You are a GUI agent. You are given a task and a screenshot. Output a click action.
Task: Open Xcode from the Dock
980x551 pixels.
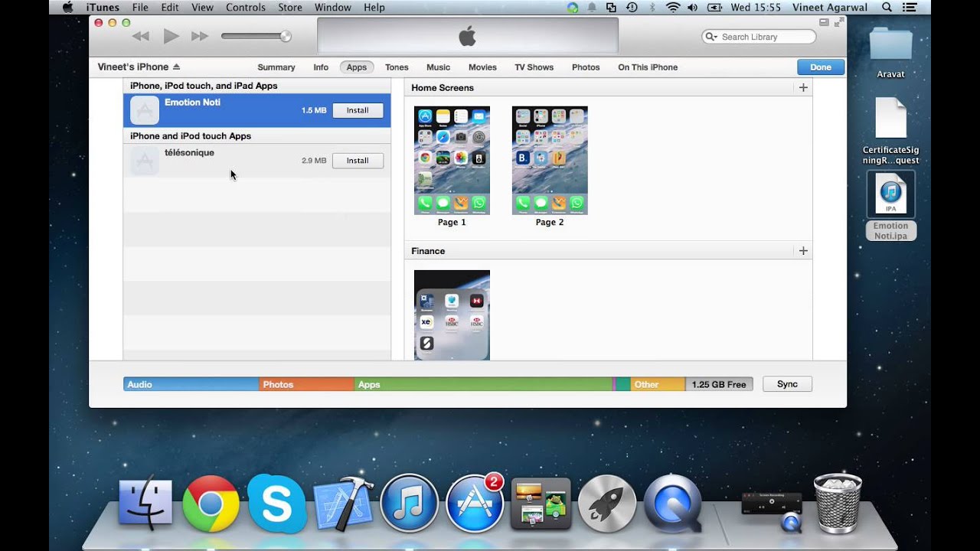point(343,504)
